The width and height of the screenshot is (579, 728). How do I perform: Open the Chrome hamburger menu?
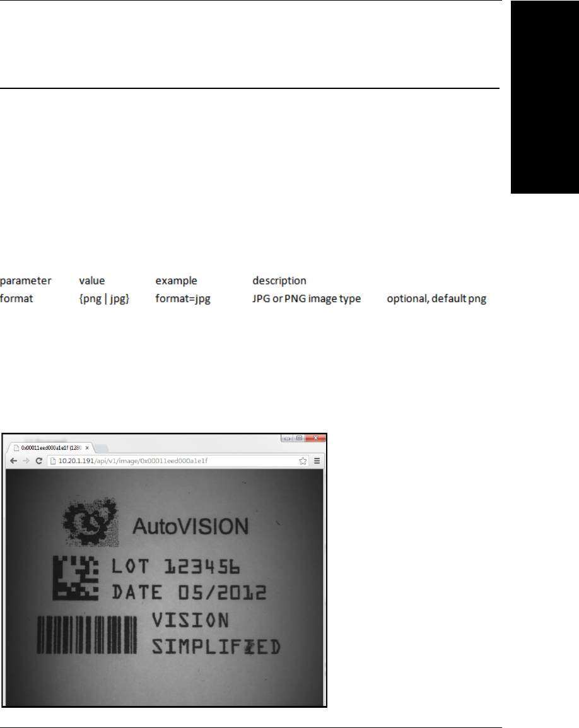[317, 461]
